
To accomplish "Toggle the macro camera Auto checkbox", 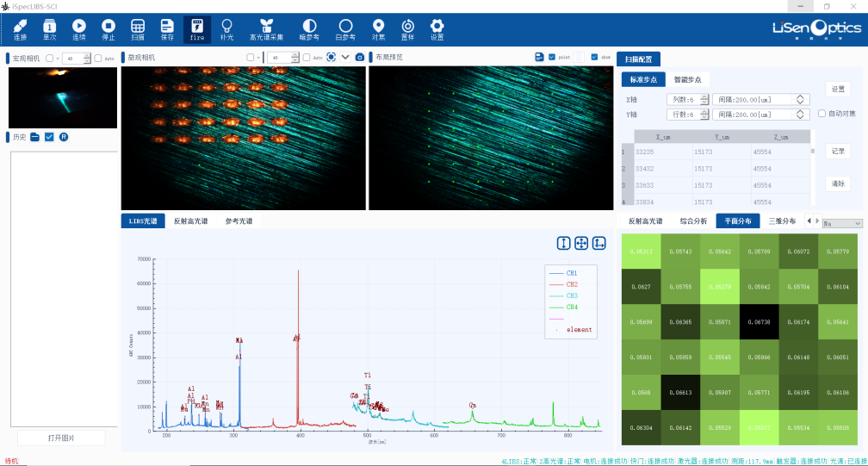I will point(97,59).
